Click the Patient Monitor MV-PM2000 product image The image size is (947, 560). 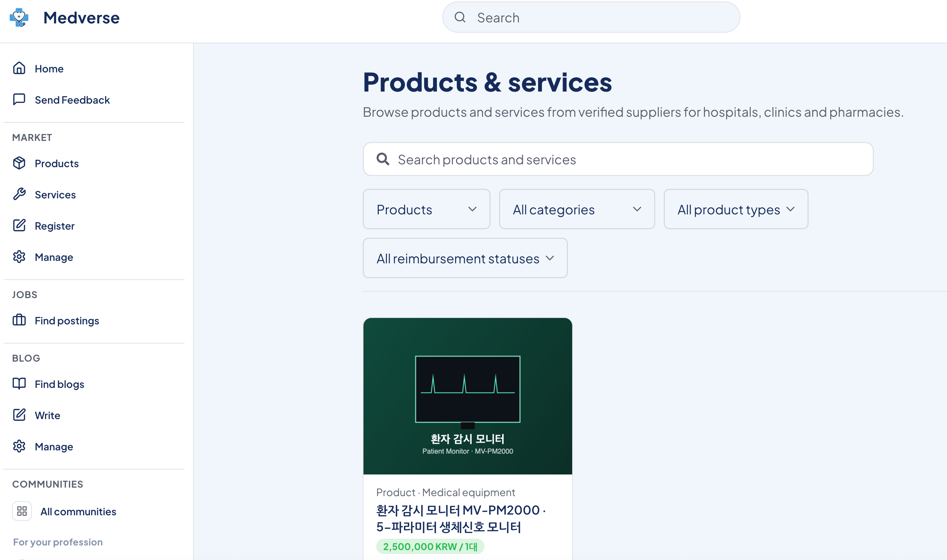468,396
